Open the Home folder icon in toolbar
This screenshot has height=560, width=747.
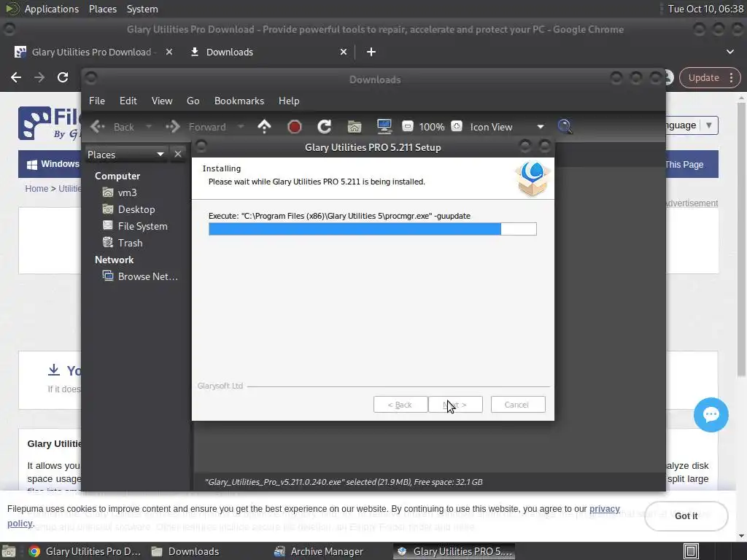[355, 127]
